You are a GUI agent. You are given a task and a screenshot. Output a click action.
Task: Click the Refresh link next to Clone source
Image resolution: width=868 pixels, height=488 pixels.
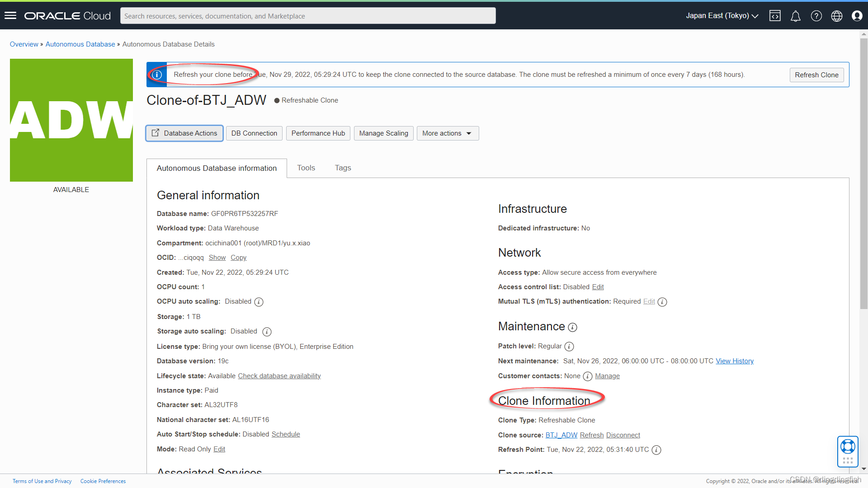[x=592, y=435]
